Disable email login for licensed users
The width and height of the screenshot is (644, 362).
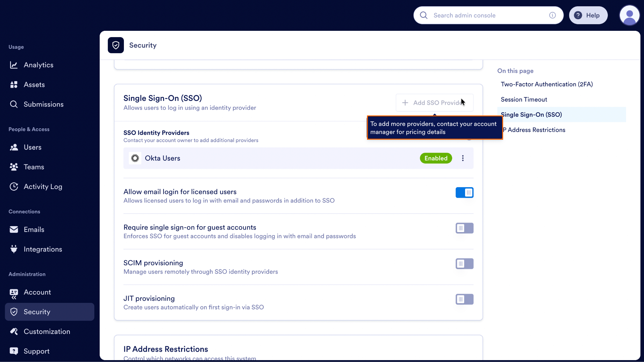click(x=465, y=192)
